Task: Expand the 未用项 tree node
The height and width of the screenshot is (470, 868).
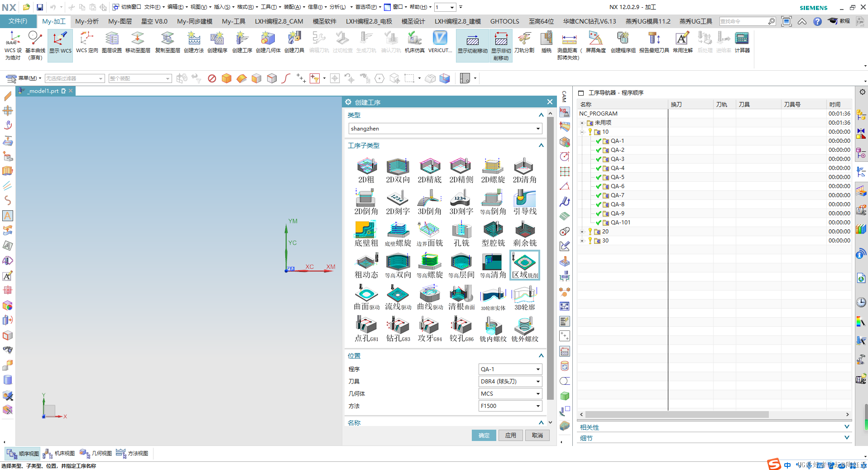Action: click(582, 123)
